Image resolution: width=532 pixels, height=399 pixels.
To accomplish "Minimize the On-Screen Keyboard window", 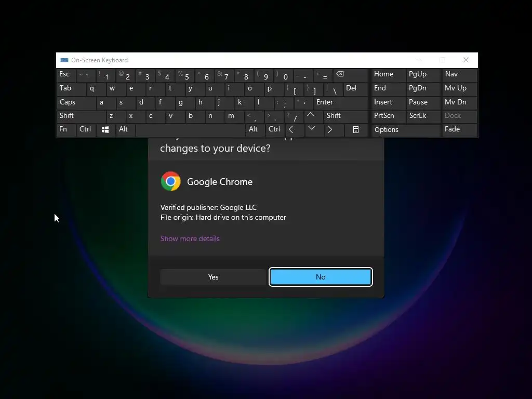I will (419, 60).
